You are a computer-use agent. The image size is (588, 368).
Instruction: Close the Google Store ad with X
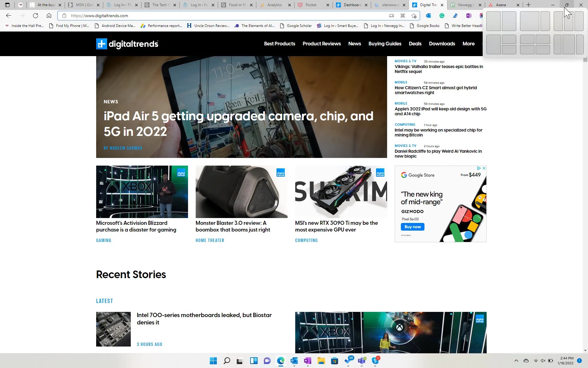point(484,168)
